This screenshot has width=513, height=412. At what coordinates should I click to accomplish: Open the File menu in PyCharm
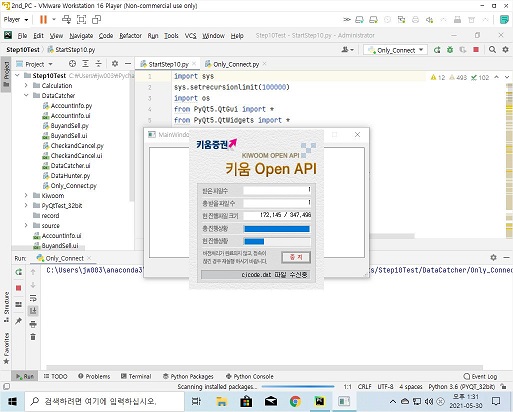pyautogui.click(x=22, y=36)
